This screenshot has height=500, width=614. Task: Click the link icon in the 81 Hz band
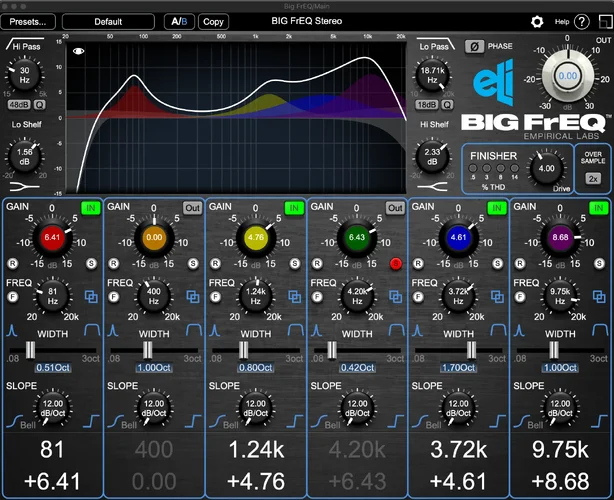point(90,296)
